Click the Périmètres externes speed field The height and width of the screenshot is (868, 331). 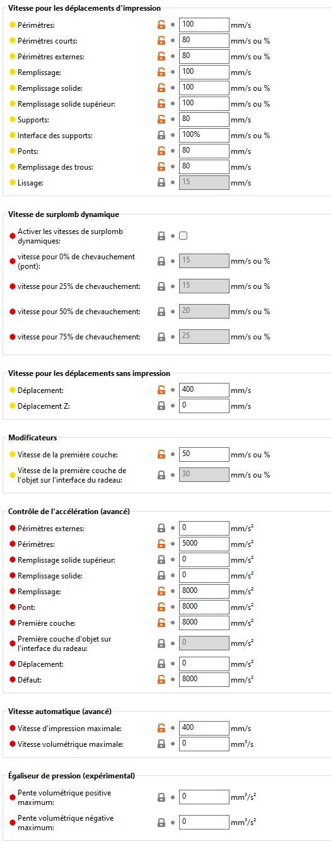point(204,56)
